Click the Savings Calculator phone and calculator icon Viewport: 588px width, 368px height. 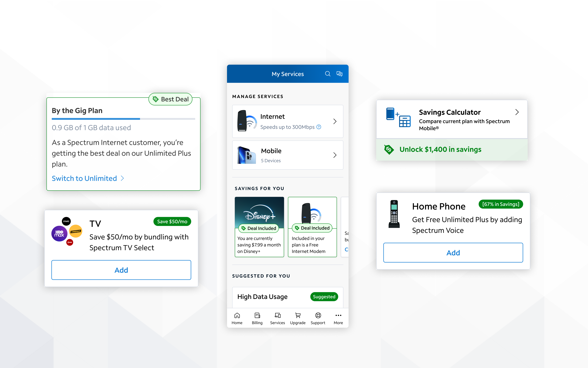[x=398, y=117]
